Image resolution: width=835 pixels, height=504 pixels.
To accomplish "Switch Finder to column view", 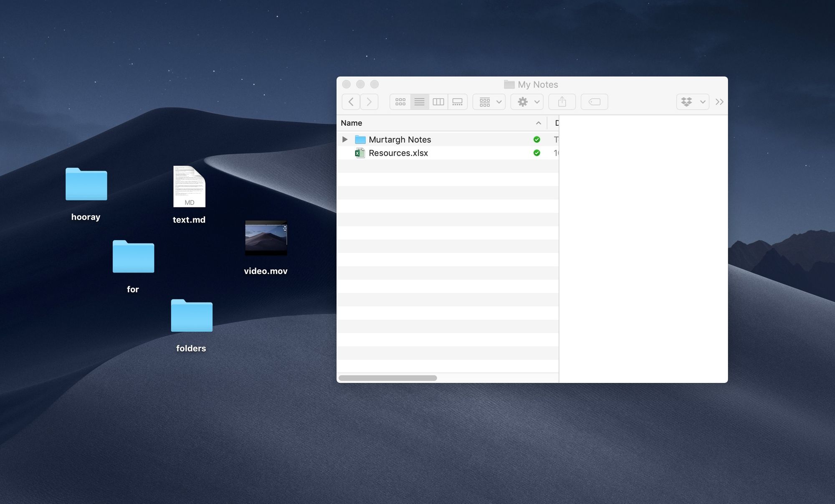I will [438, 101].
